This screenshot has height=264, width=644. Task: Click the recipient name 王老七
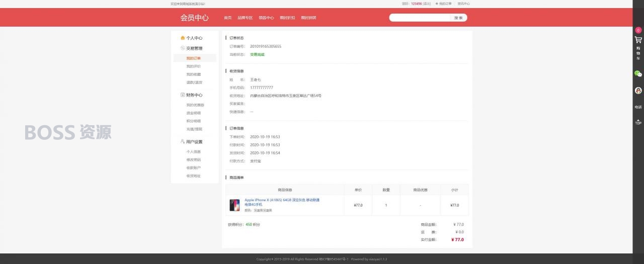pyautogui.click(x=256, y=79)
